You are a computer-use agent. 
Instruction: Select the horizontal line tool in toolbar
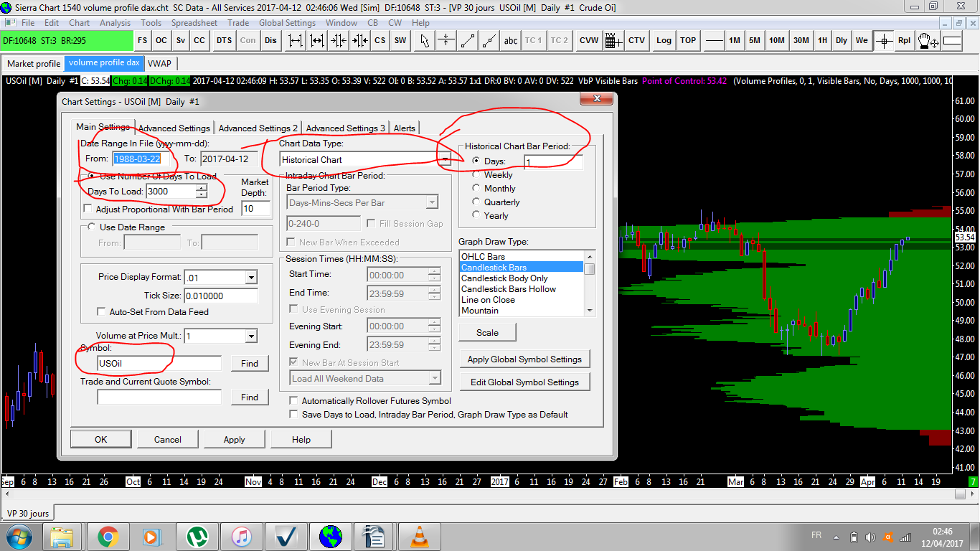click(714, 40)
